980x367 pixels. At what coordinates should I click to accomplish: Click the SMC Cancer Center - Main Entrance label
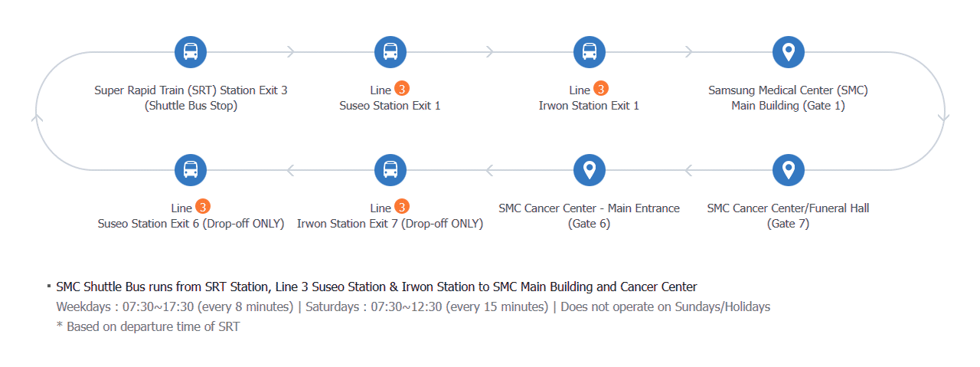click(x=589, y=208)
